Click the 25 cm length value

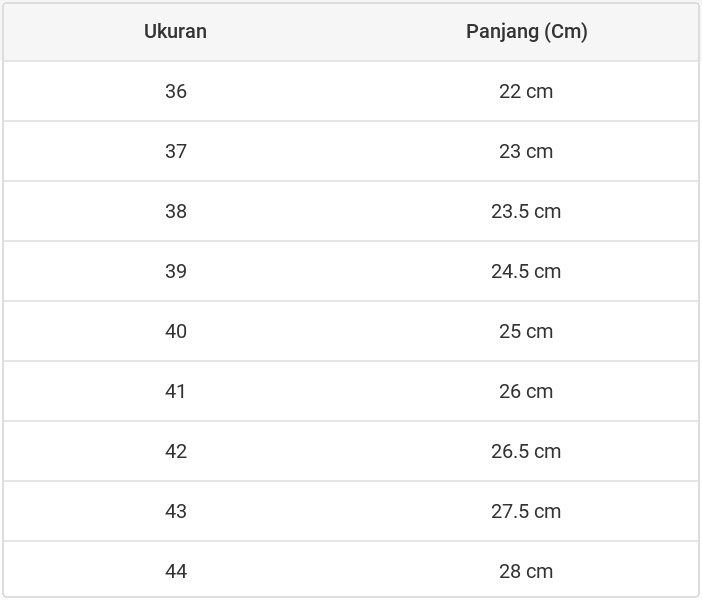point(526,331)
